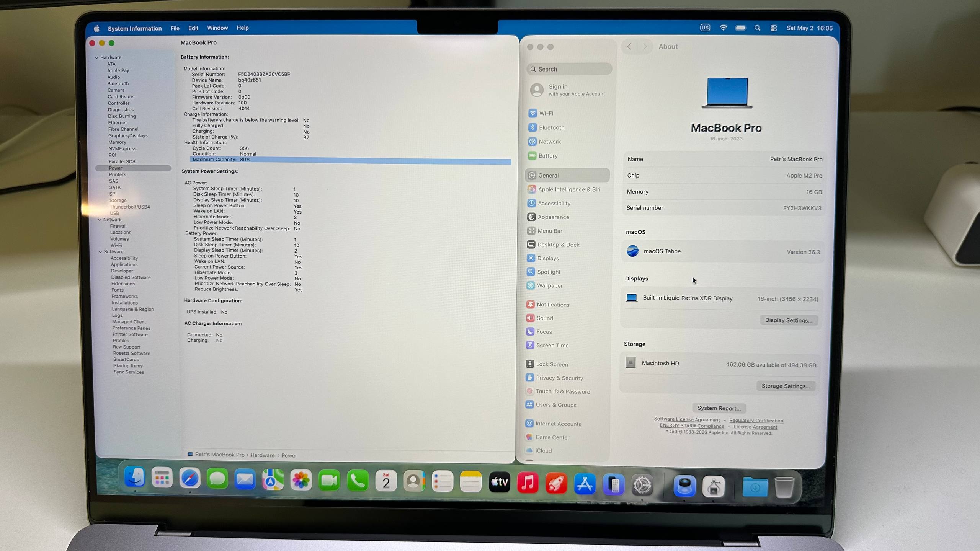Open Screen Time settings
Screen dimensions: 980x551
coord(547,345)
